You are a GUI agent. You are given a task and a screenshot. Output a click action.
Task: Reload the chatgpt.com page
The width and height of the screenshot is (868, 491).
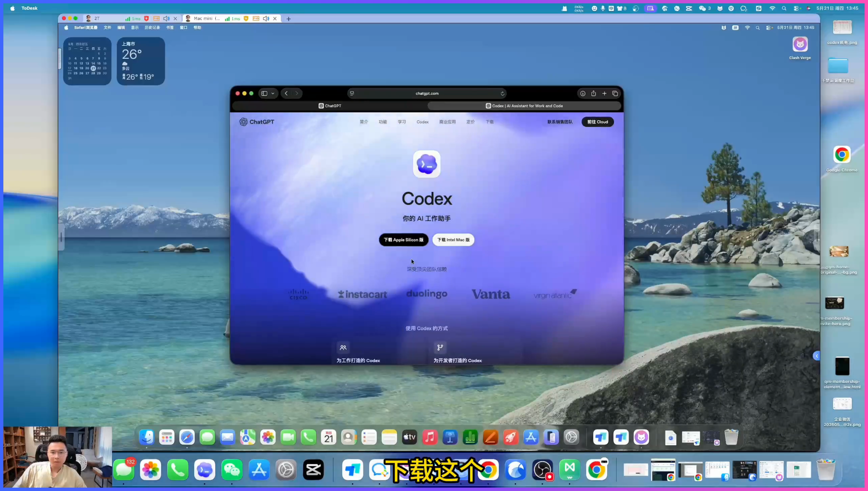coord(502,94)
